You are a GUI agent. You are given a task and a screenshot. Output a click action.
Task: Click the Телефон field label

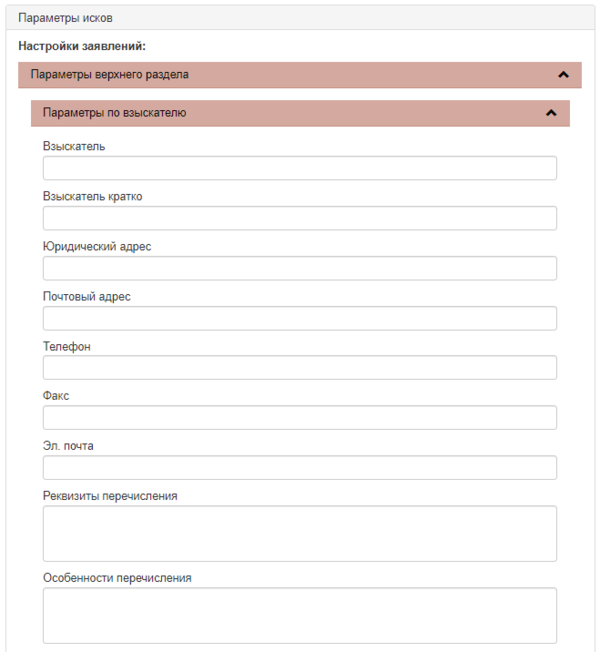pos(67,346)
